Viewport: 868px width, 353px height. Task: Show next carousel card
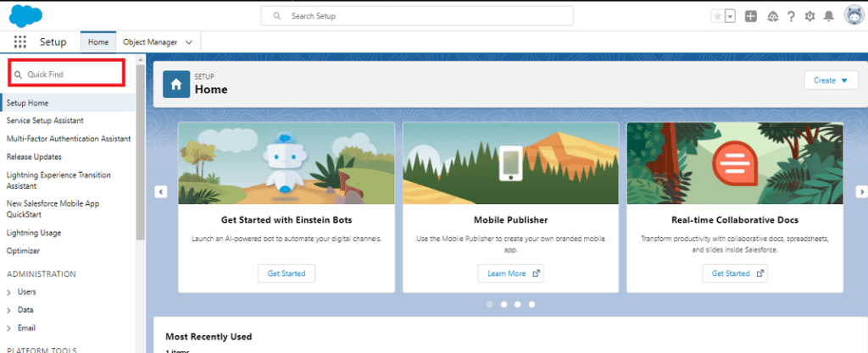pyautogui.click(x=861, y=191)
